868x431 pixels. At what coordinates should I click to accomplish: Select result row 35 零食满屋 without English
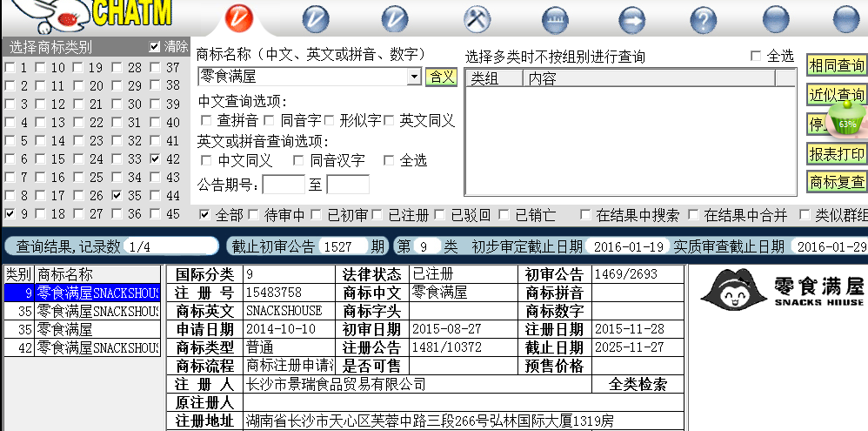82,329
